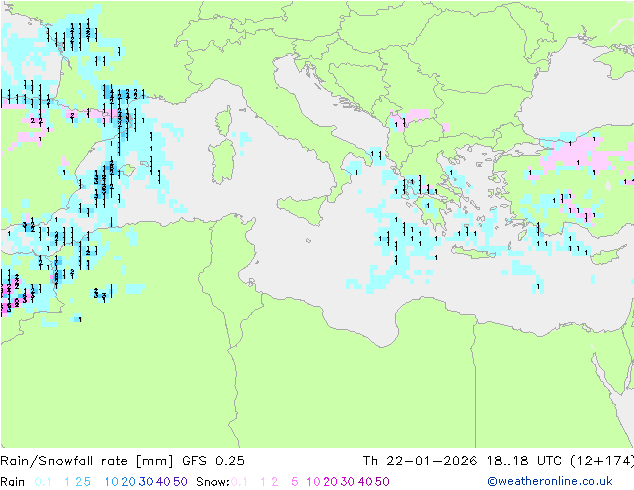Select the 40 value in the Snow legend
This screenshot has height=490, width=634.
(365, 482)
